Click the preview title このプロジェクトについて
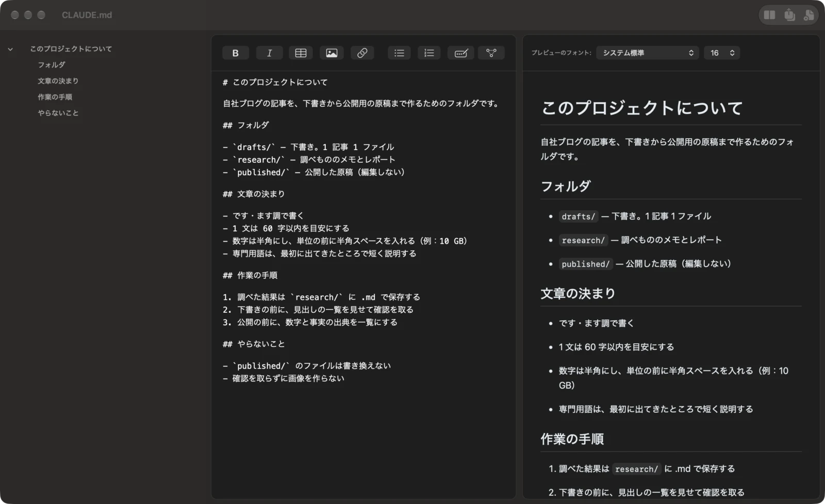 642,108
